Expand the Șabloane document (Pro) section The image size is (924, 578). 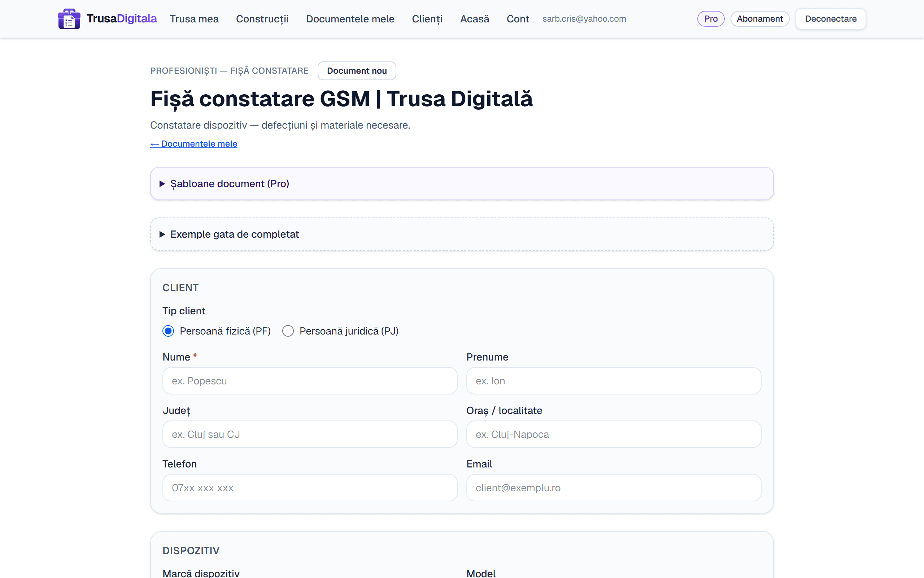pos(462,184)
